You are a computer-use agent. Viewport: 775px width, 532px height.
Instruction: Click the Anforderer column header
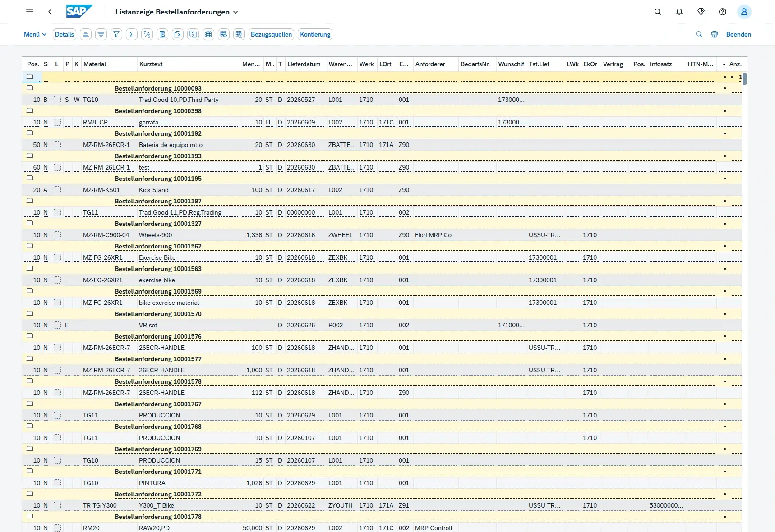435,64
